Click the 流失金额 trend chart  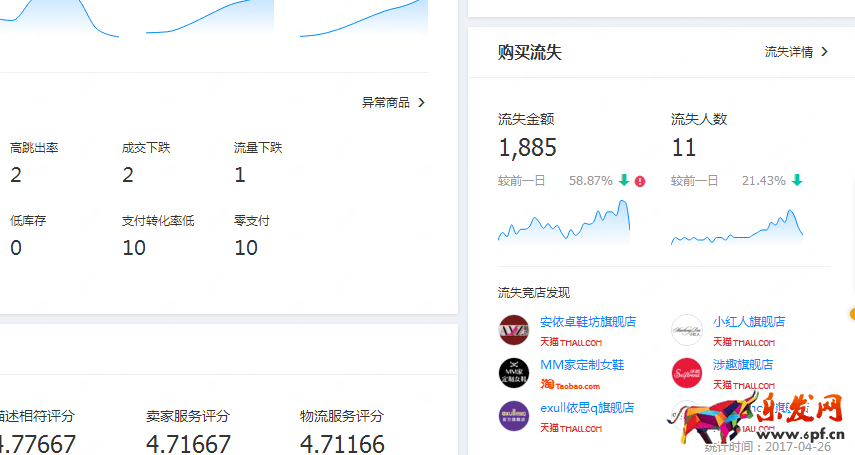pyautogui.click(x=564, y=222)
